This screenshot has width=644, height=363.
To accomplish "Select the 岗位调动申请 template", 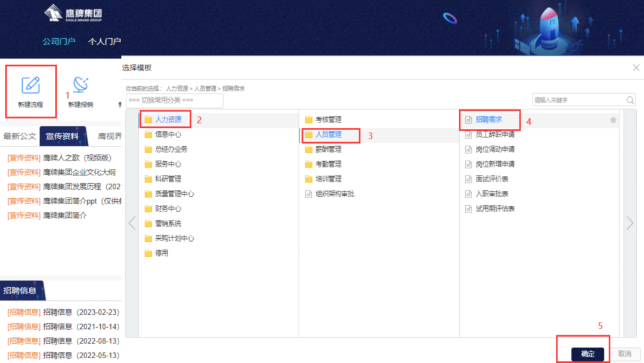I will (x=490, y=149).
